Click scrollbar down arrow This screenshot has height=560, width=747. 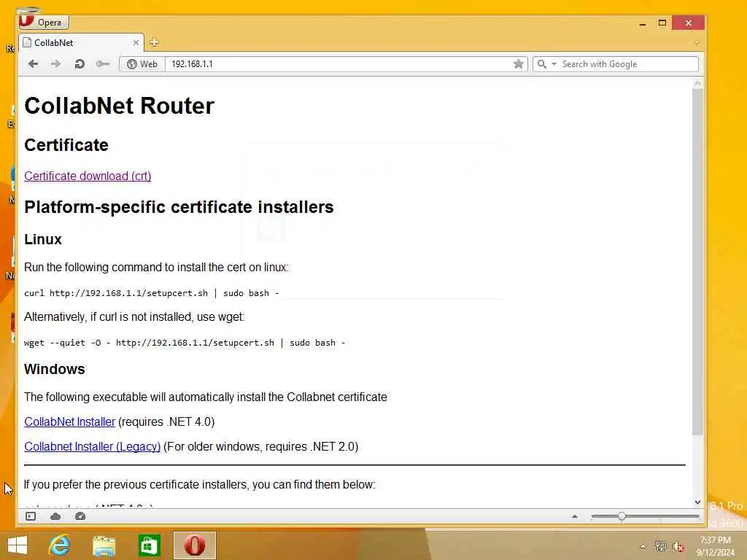point(697,502)
